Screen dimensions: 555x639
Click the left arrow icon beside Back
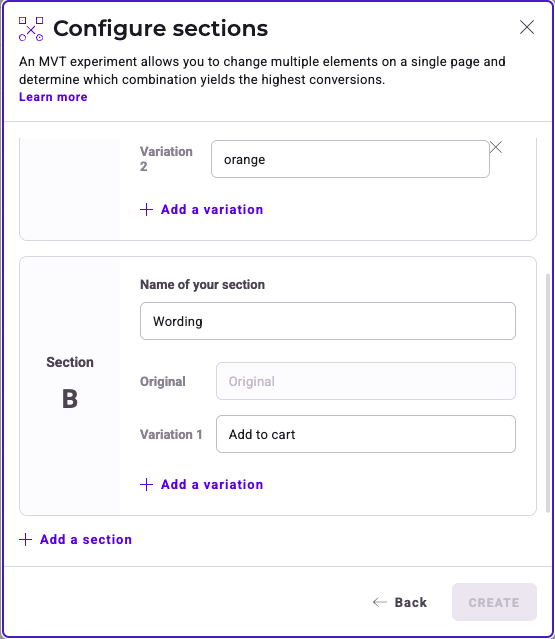coord(380,602)
